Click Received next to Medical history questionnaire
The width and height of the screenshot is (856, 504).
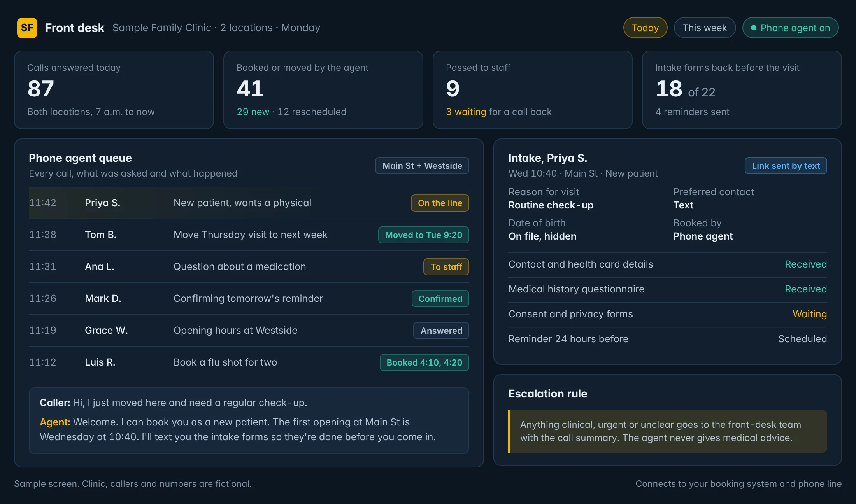pos(806,289)
